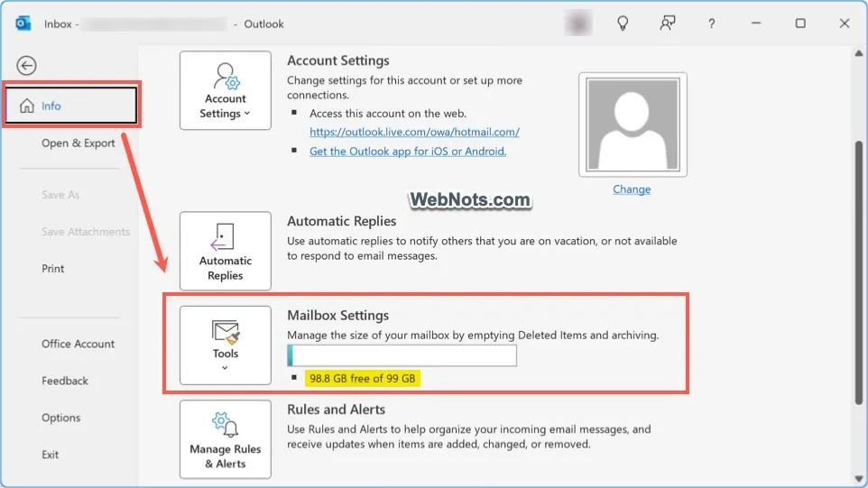Click the outlook.live.com web access link
This screenshot has width=868, height=488.
[414, 132]
